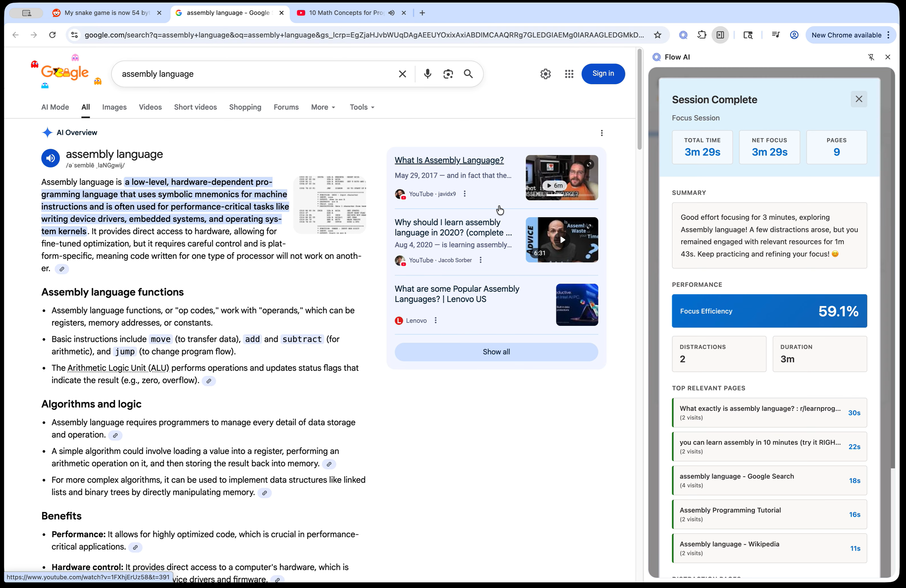Click Show all sources button
This screenshot has width=906, height=588.
tap(496, 352)
